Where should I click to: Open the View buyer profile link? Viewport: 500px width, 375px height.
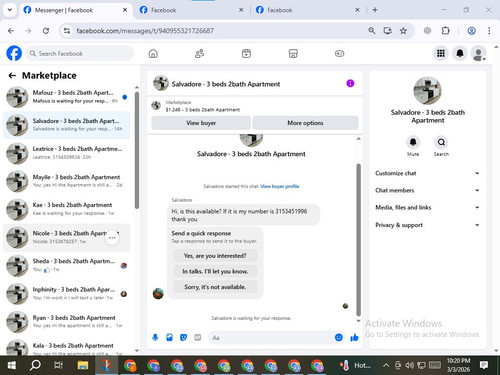tap(280, 186)
